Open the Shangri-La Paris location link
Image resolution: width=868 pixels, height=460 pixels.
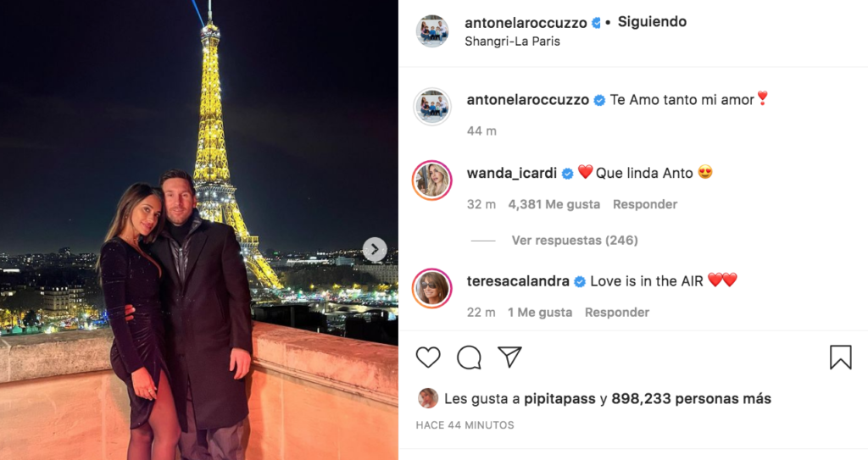pyautogui.click(x=512, y=41)
